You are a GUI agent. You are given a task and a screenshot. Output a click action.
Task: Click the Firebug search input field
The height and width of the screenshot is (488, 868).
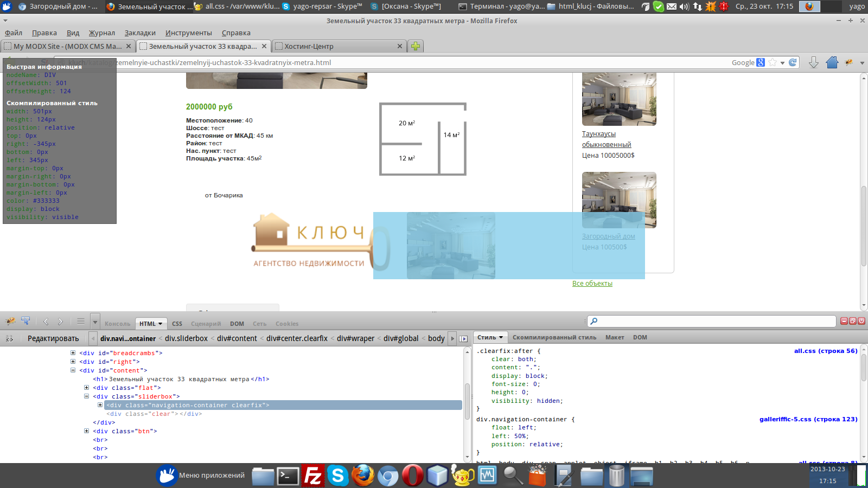712,321
